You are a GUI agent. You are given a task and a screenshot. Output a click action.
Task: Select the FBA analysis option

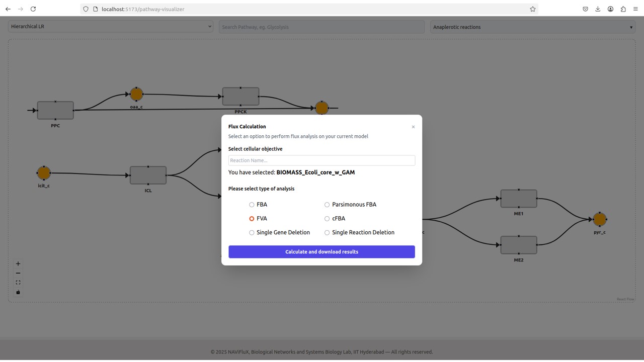click(252, 205)
